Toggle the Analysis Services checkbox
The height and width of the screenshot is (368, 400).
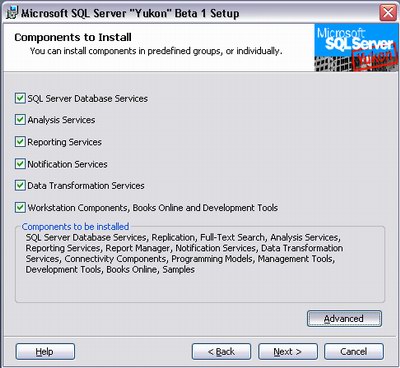[x=20, y=120]
